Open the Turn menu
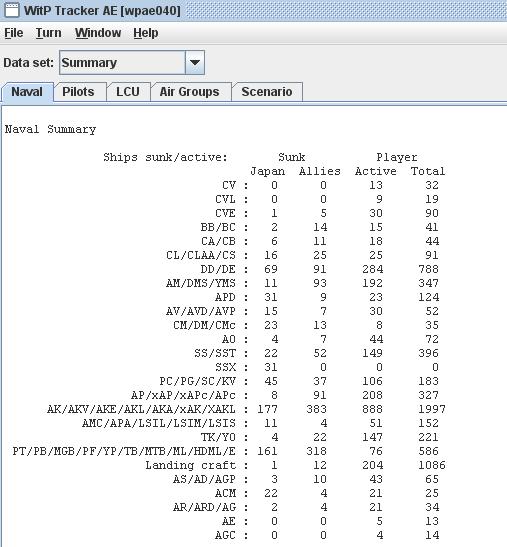507x547 pixels. (49, 33)
